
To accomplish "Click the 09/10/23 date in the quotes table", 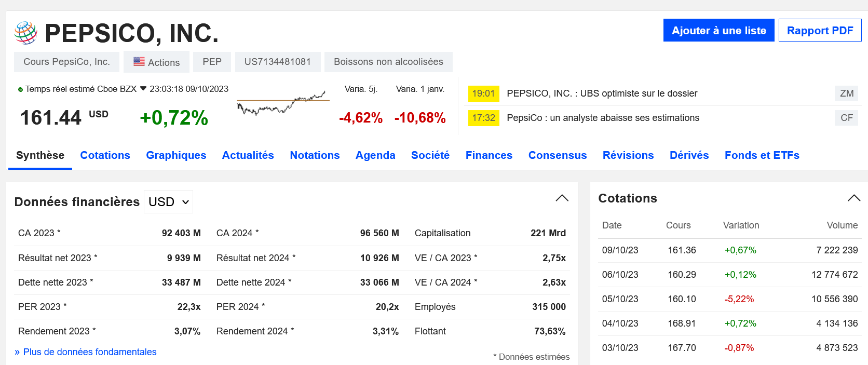I will [620, 250].
